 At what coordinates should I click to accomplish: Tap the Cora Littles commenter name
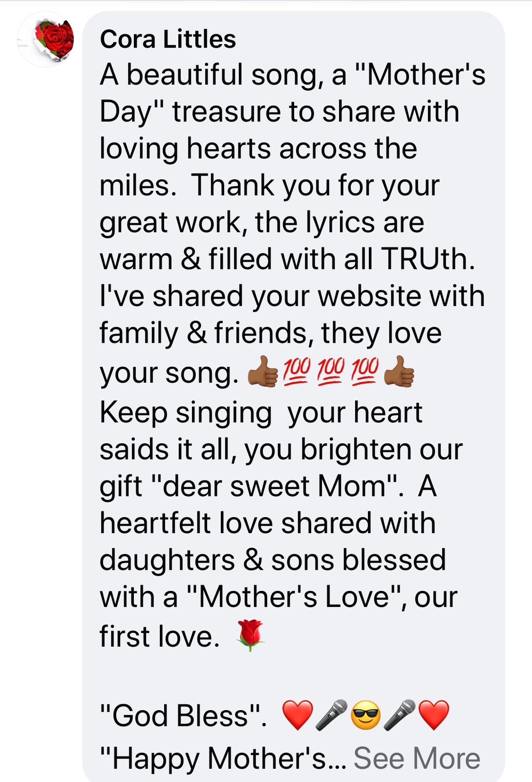(x=168, y=39)
